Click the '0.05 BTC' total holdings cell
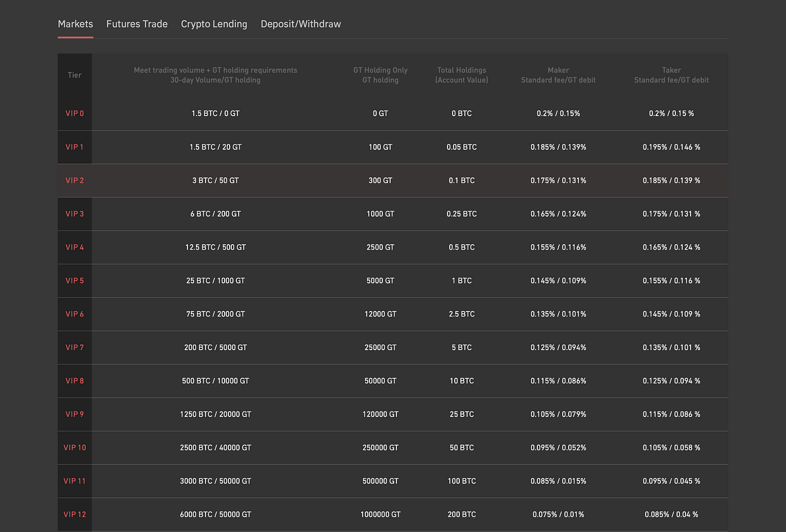 461,147
